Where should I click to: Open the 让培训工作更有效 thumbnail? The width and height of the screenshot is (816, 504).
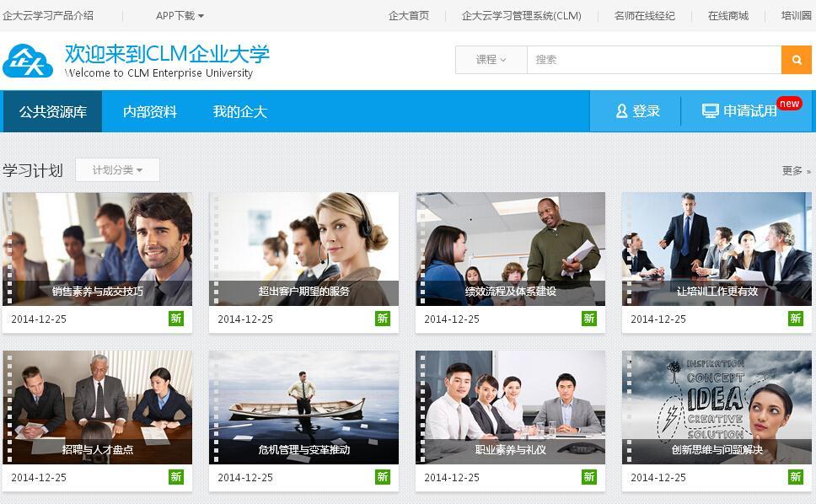(717, 249)
